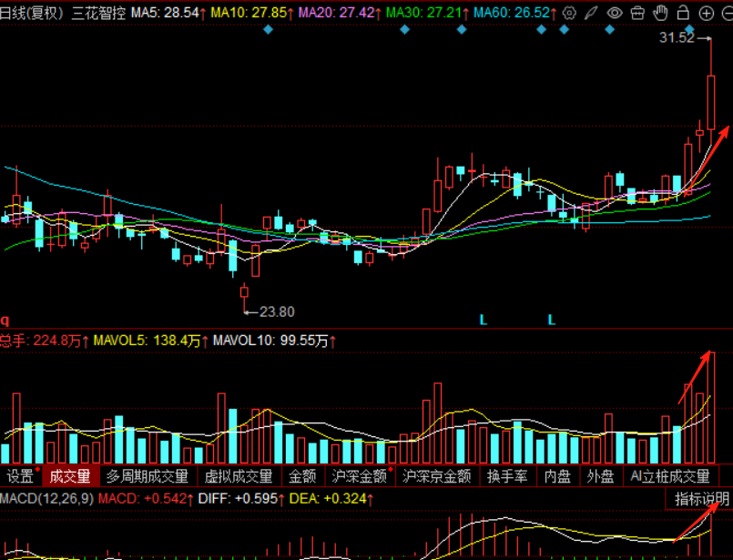The width and height of the screenshot is (733, 560).
Task: Switch to 换手率 tab
Action: 507,476
